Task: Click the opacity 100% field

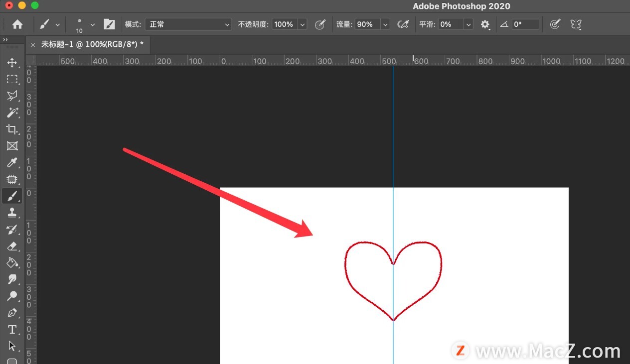Action: pos(284,24)
